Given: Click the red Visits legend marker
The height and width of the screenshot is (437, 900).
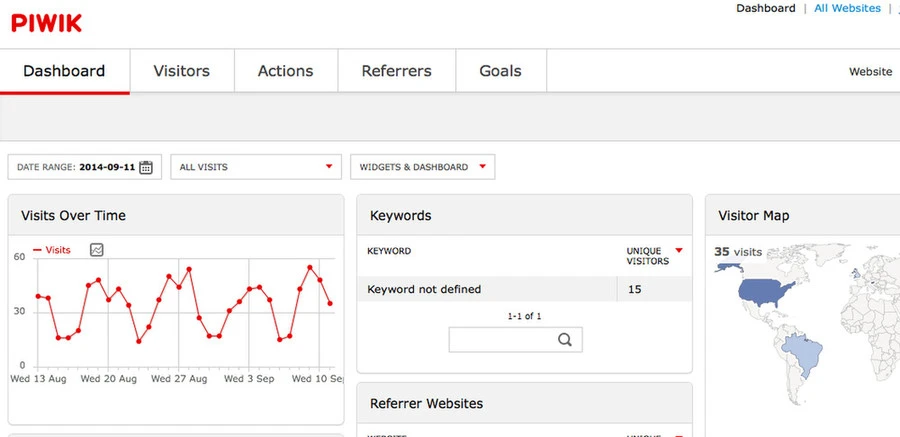Looking at the screenshot, I should 39,250.
